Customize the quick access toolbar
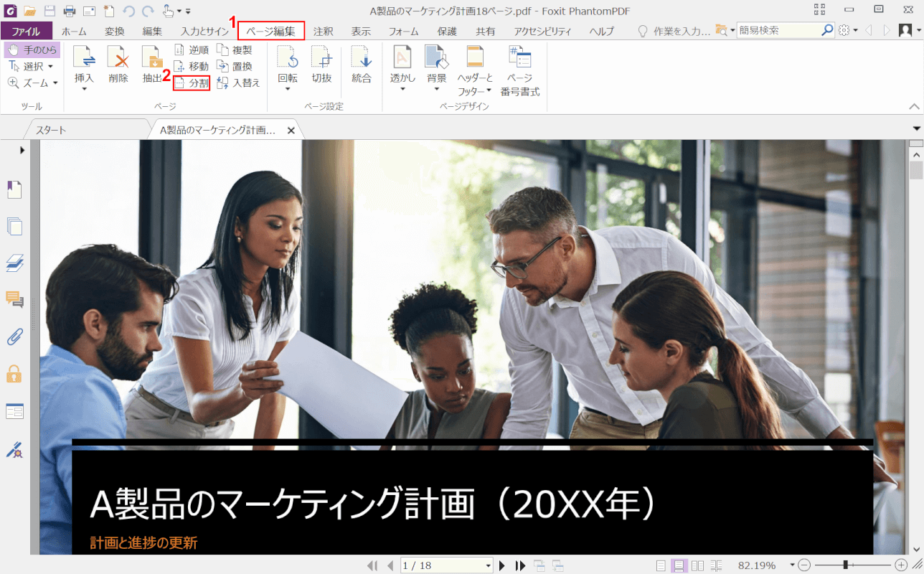This screenshot has width=924, height=574. (188, 11)
